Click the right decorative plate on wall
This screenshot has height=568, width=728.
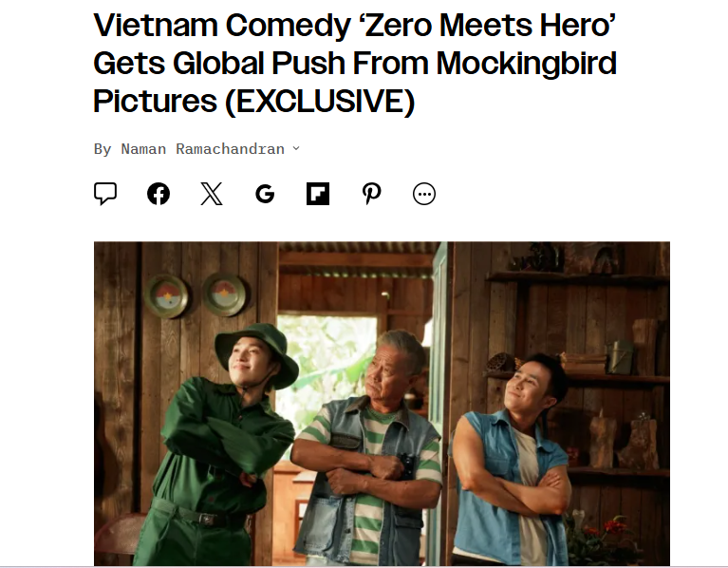pyautogui.click(x=224, y=294)
